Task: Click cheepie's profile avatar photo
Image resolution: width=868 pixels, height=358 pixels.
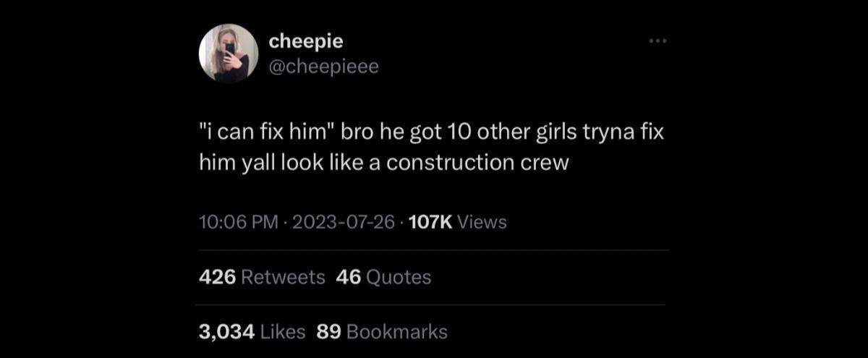Action: (x=229, y=54)
